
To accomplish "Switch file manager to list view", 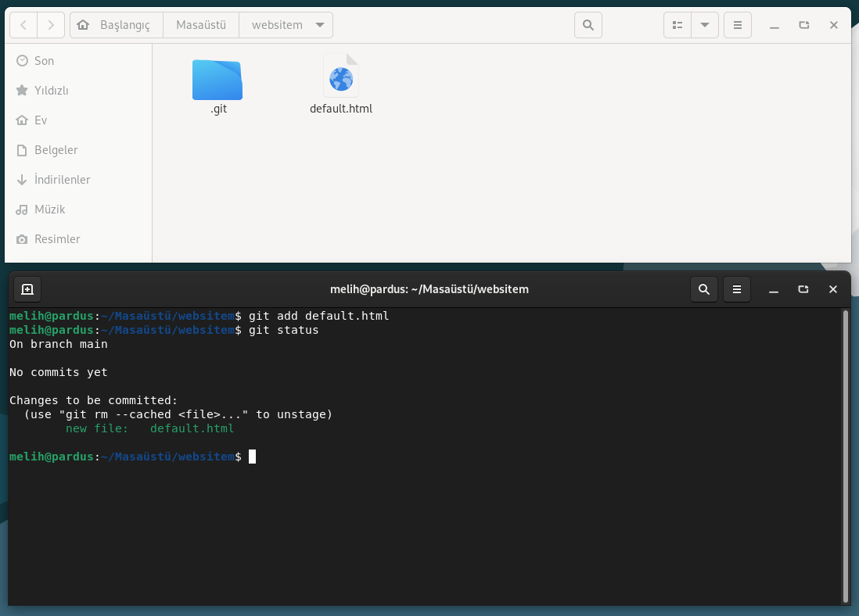I will pyautogui.click(x=677, y=25).
